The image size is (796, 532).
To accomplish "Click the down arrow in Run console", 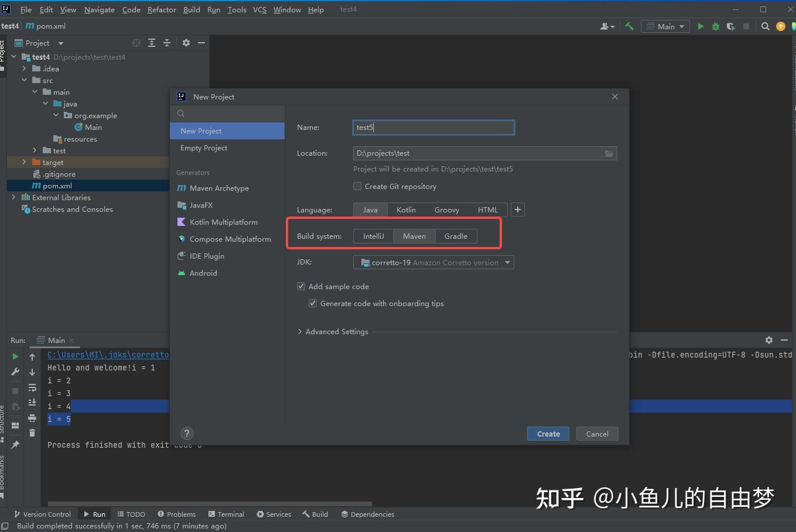I will coord(32,372).
